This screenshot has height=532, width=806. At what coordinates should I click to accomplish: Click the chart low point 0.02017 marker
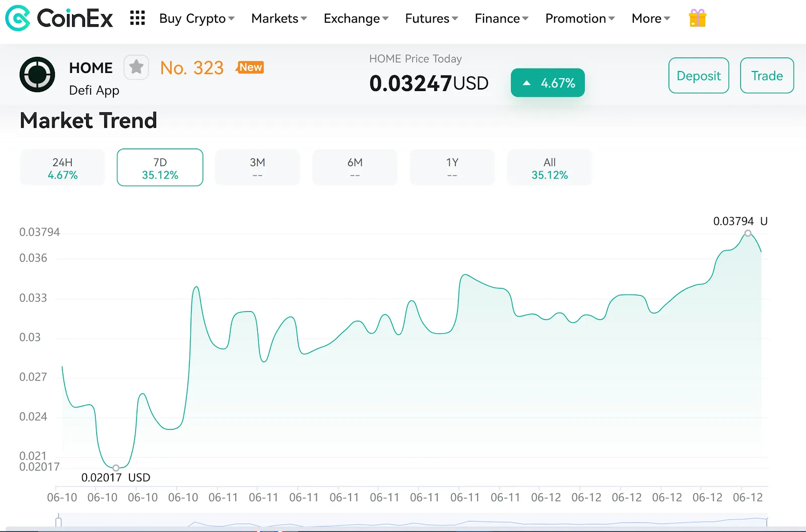(x=116, y=468)
